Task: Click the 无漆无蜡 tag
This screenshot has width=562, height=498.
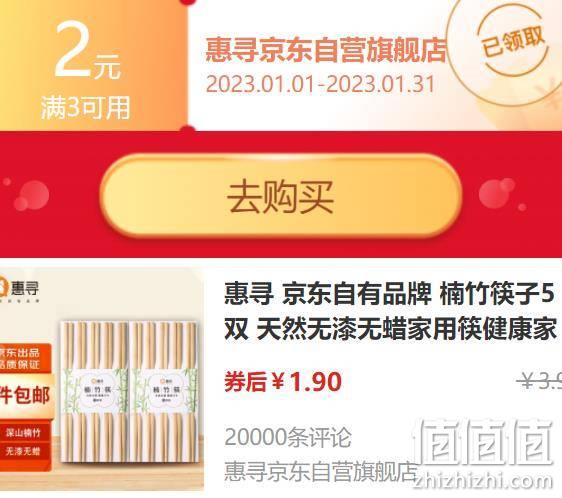Action: pyautogui.click(x=23, y=451)
